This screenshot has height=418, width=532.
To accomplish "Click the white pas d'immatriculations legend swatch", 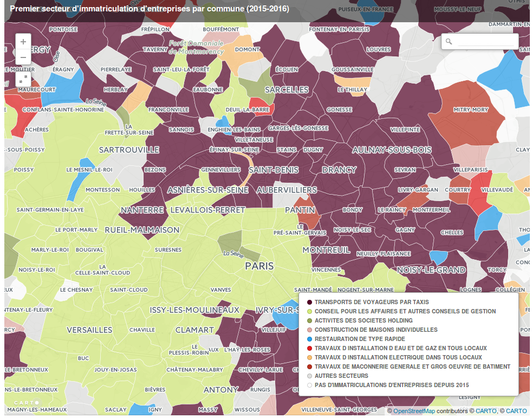I will pyautogui.click(x=309, y=385).
